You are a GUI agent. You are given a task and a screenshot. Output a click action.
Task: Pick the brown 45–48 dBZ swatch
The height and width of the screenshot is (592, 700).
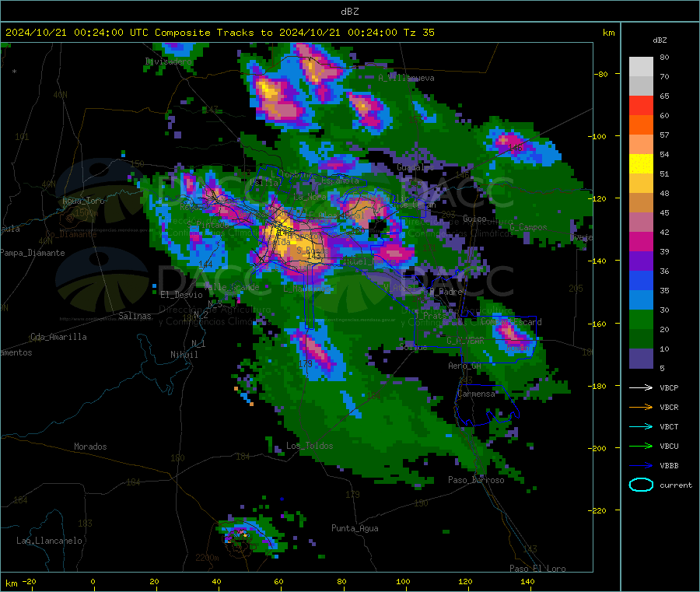(641, 203)
